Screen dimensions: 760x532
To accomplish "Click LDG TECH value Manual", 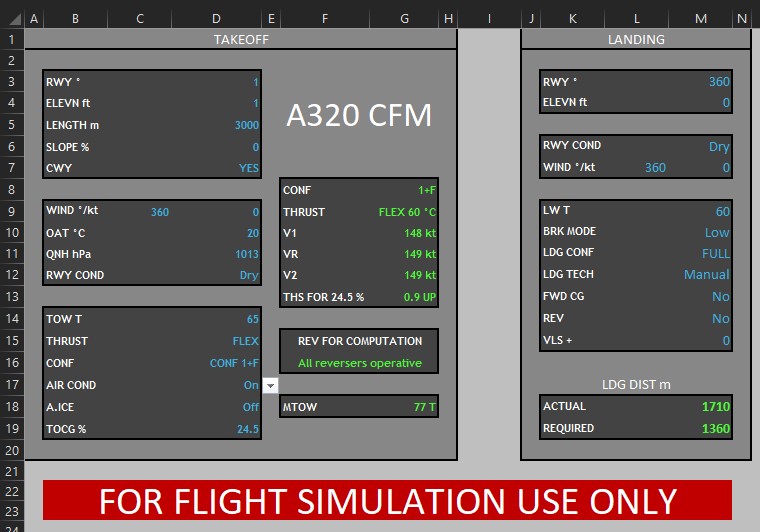I will coord(707,275).
